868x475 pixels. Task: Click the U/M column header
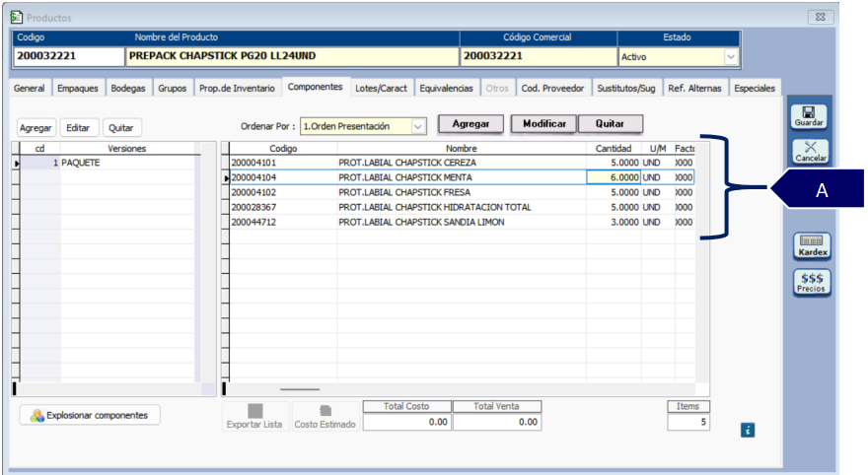(x=658, y=148)
